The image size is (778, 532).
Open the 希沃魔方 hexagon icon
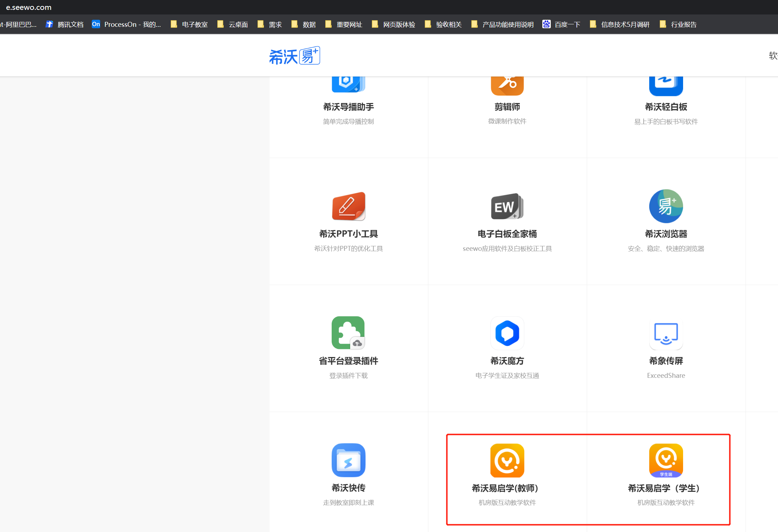[x=507, y=333]
